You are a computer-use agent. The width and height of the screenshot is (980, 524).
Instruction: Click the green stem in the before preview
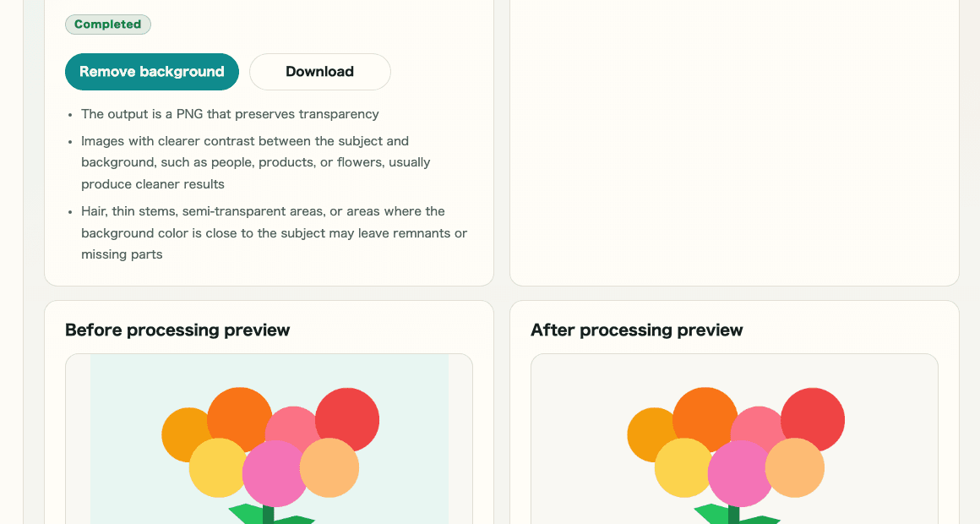pyautogui.click(x=269, y=514)
